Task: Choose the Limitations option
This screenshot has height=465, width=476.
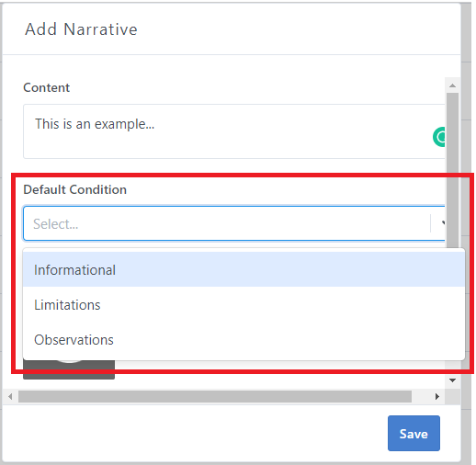Action: 244,305
